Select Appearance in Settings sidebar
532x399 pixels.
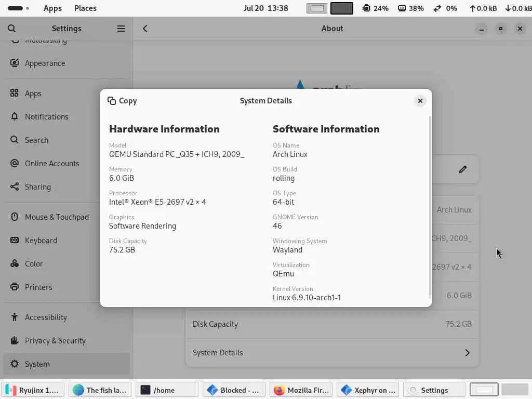pyautogui.click(x=66, y=63)
